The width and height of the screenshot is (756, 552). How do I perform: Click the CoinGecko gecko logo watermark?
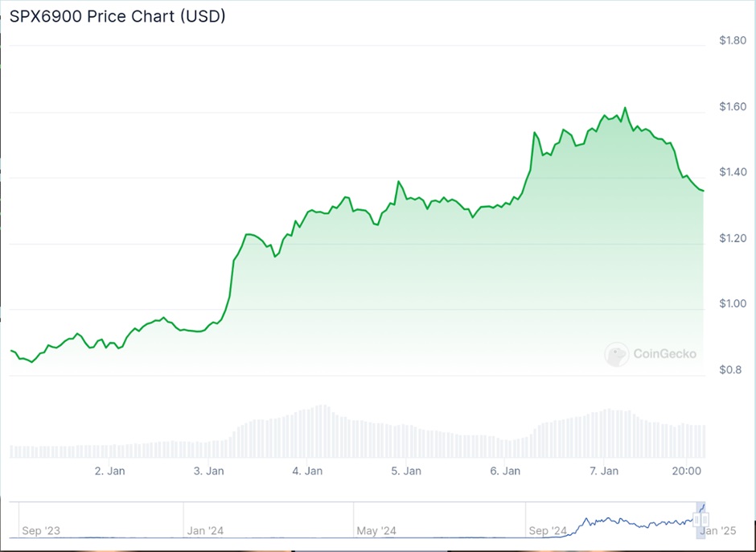(x=617, y=354)
